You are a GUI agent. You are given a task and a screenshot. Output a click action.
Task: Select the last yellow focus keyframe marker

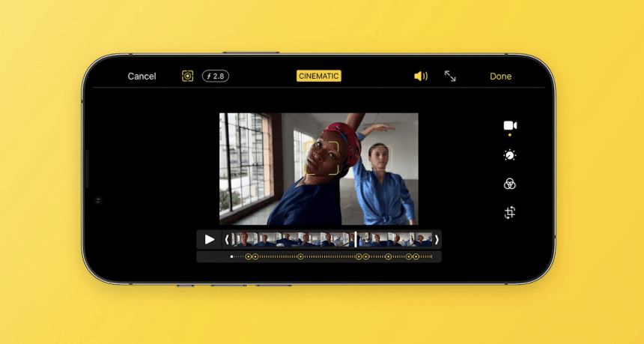(x=416, y=256)
